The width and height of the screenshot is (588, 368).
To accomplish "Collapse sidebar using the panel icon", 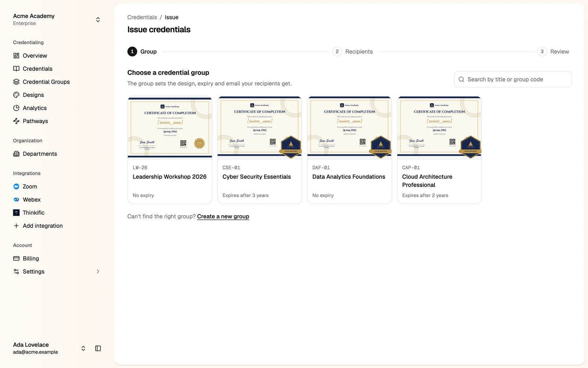I will 98,348.
